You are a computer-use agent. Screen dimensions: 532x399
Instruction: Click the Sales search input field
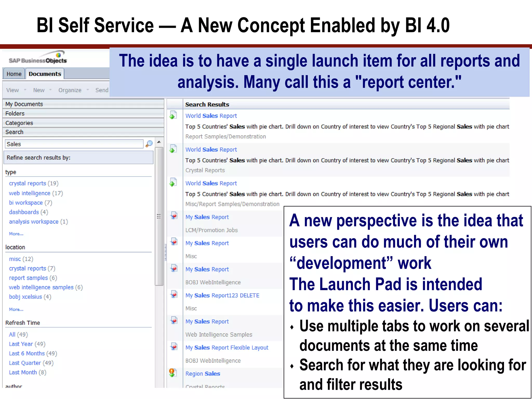click(x=74, y=144)
